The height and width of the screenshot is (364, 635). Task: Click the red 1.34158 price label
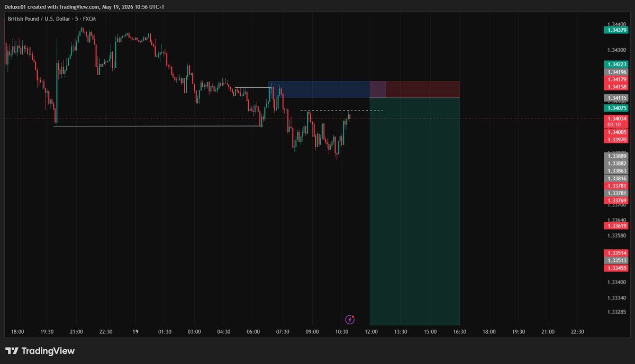click(615, 87)
